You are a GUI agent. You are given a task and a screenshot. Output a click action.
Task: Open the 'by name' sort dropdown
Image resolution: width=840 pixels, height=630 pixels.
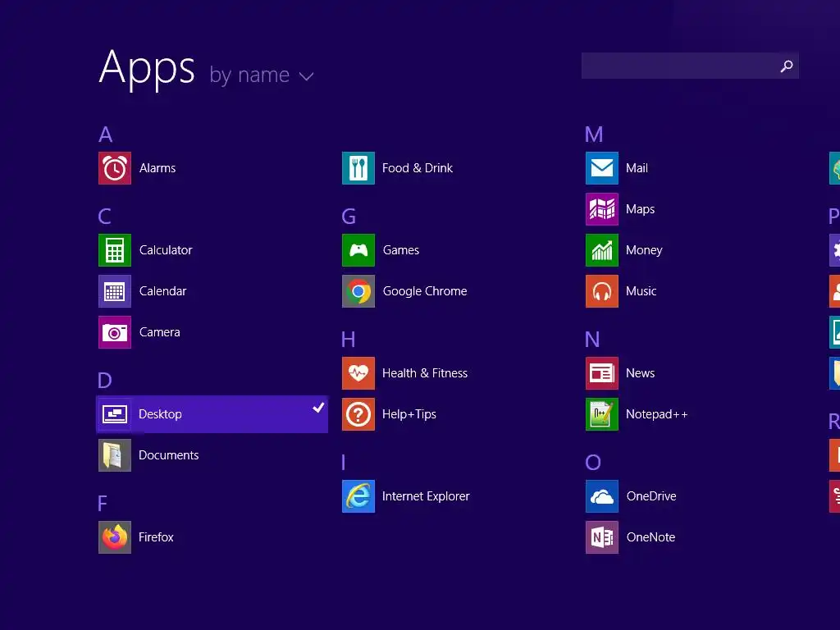point(261,75)
